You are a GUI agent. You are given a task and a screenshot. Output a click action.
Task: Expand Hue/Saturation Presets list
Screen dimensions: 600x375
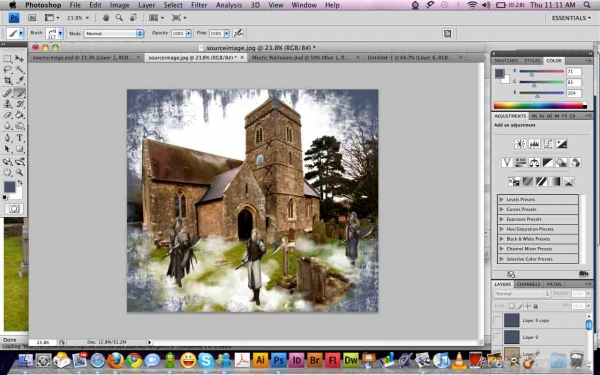pyautogui.click(x=501, y=229)
